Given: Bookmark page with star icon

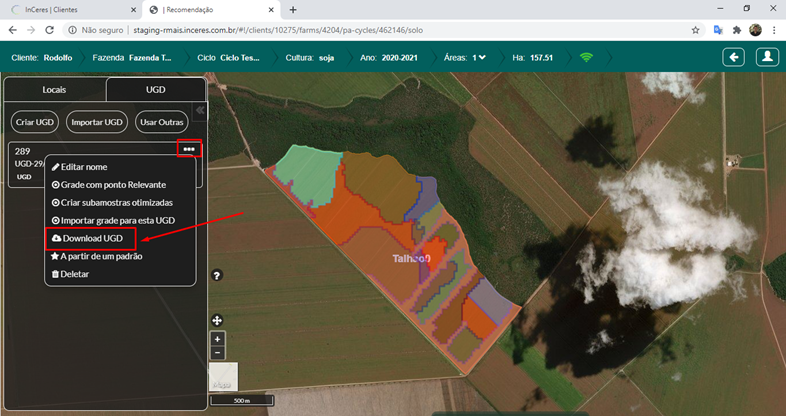Looking at the screenshot, I should (x=695, y=30).
